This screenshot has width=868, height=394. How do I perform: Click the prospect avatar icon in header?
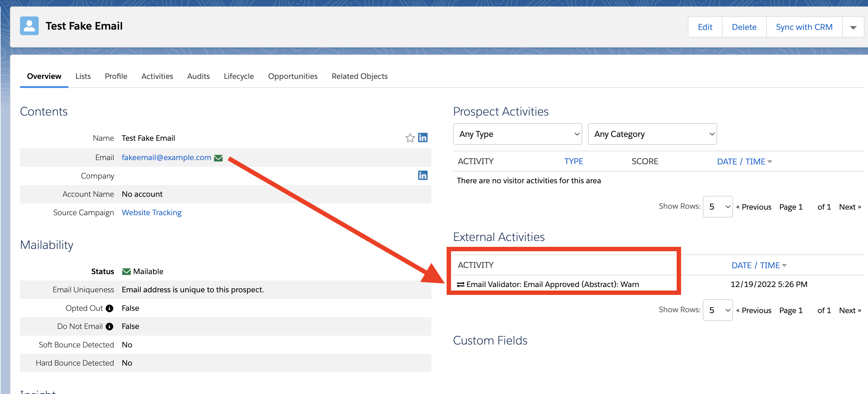tap(29, 26)
